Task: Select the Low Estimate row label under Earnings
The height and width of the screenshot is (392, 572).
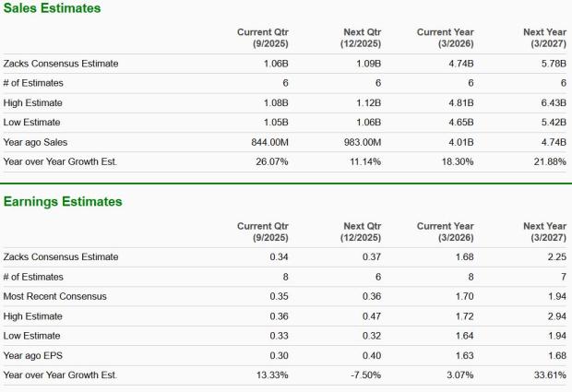Action: click(x=32, y=335)
